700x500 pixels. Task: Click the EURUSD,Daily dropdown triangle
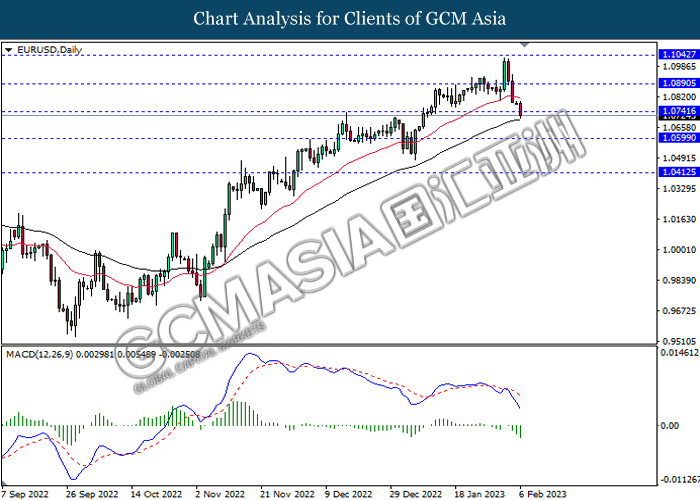click(8, 50)
